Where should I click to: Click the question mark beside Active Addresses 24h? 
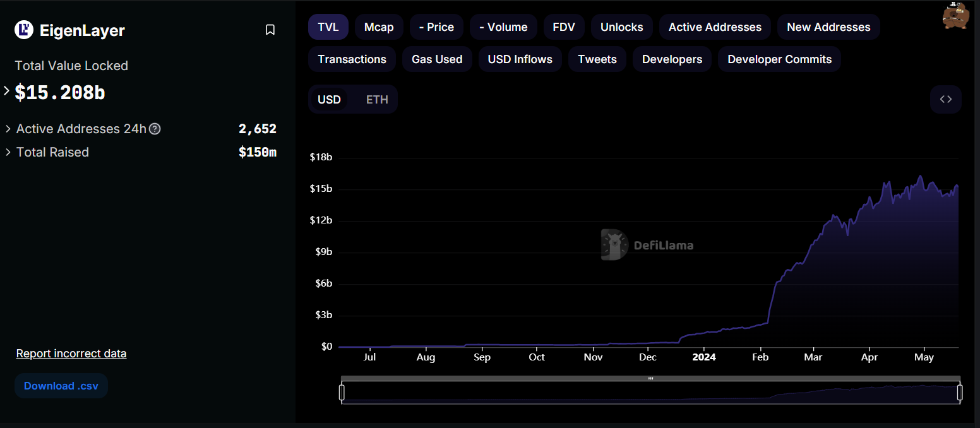point(155,129)
